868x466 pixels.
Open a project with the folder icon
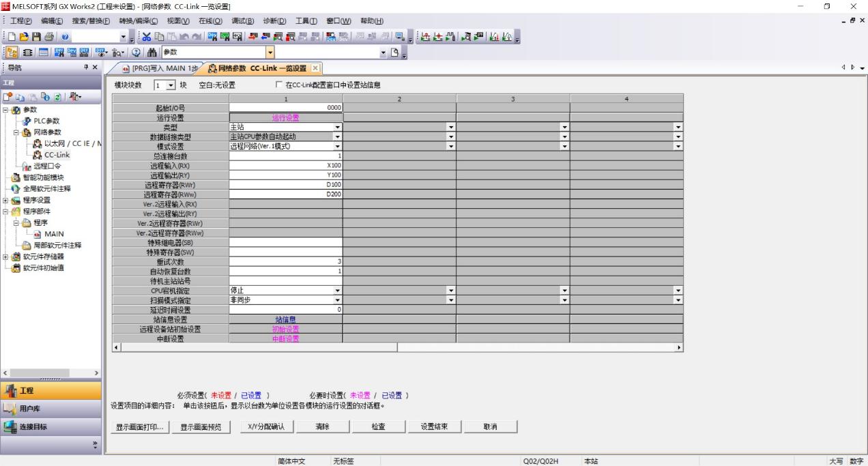(24, 35)
